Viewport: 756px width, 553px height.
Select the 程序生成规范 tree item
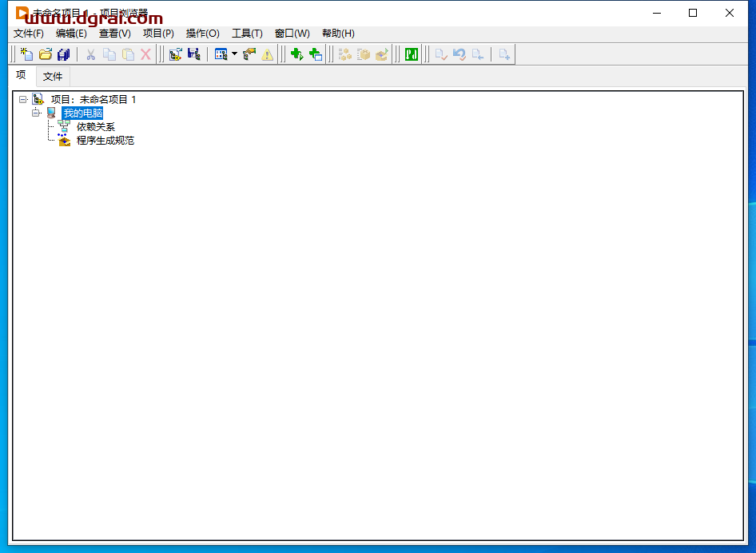(x=105, y=141)
